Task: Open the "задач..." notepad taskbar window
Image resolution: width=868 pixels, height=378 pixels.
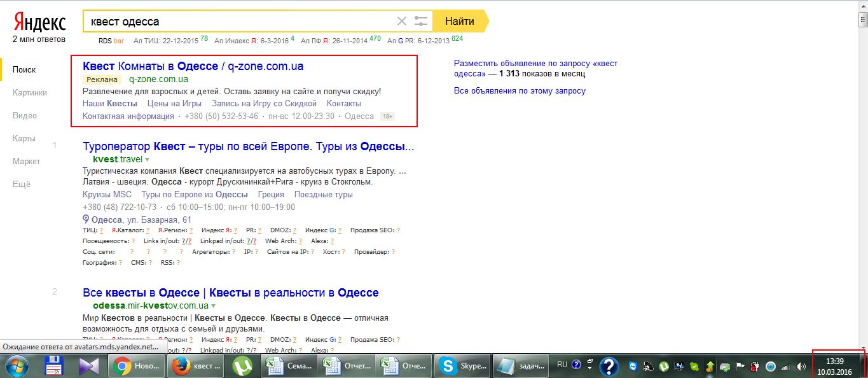Action: (x=521, y=366)
